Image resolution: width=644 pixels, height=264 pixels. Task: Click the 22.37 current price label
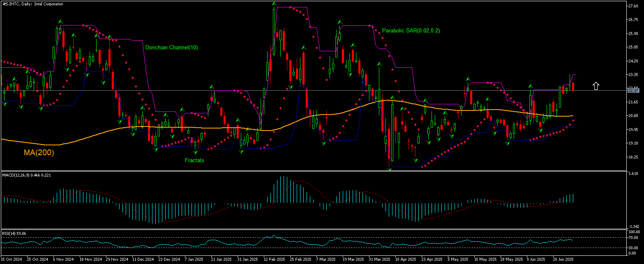[633, 90]
